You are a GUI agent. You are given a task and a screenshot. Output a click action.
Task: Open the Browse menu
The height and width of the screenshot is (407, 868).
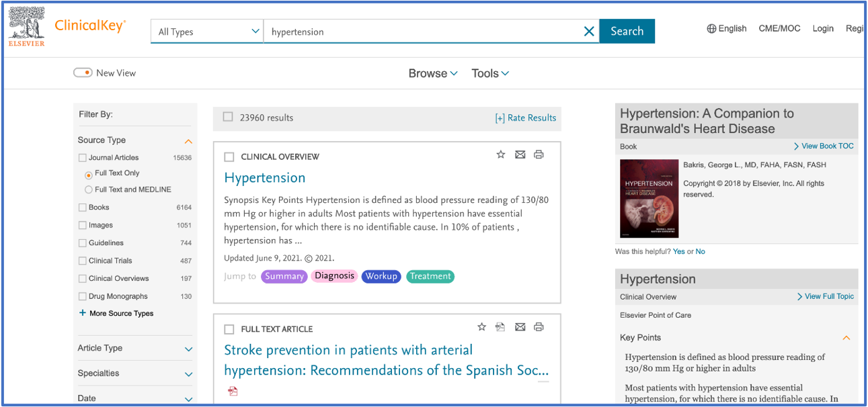click(x=433, y=73)
